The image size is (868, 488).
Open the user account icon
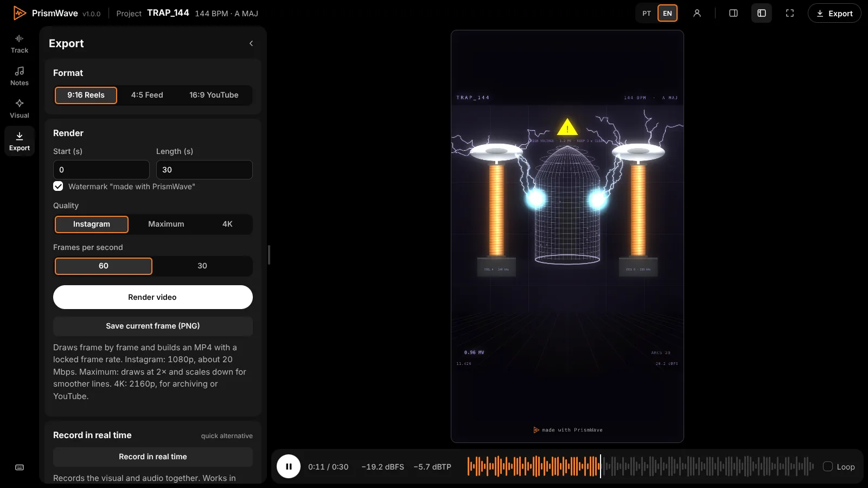click(697, 13)
